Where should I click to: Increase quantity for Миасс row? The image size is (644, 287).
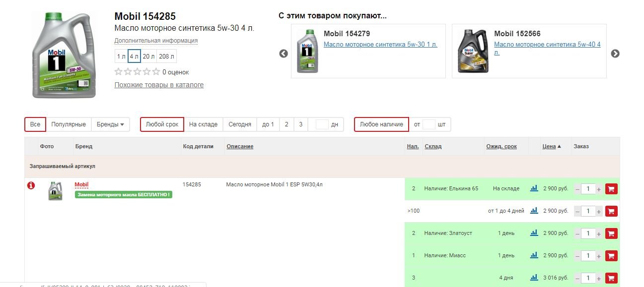(599, 256)
